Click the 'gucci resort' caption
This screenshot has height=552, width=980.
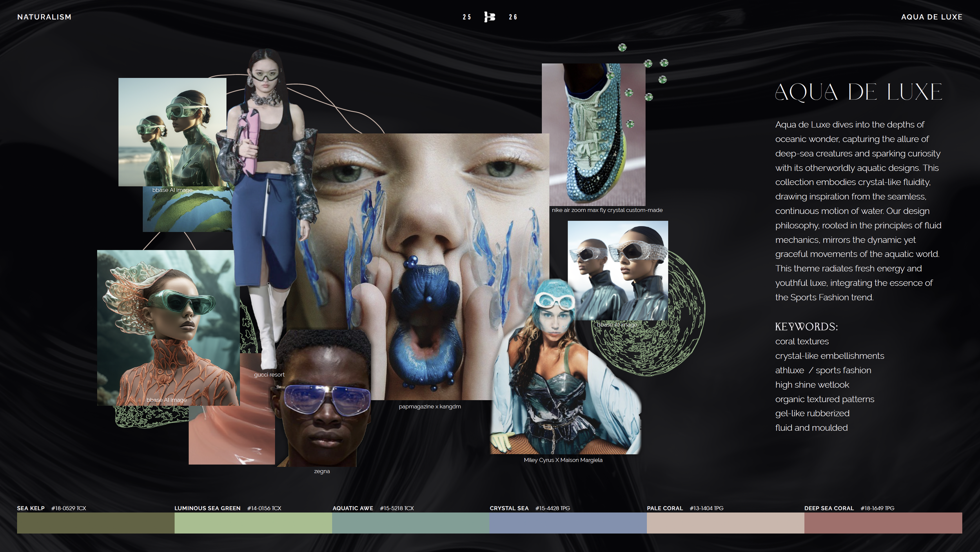(x=269, y=375)
